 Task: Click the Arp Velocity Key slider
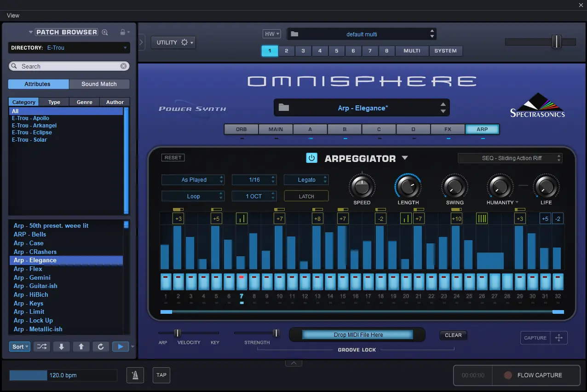[x=189, y=333]
